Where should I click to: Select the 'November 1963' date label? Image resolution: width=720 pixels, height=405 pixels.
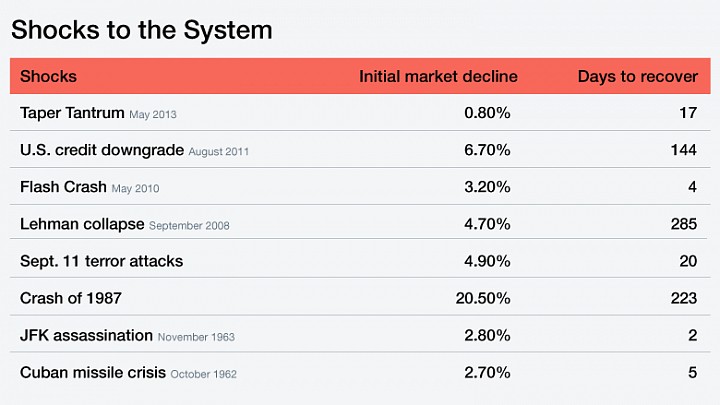[196, 337]
